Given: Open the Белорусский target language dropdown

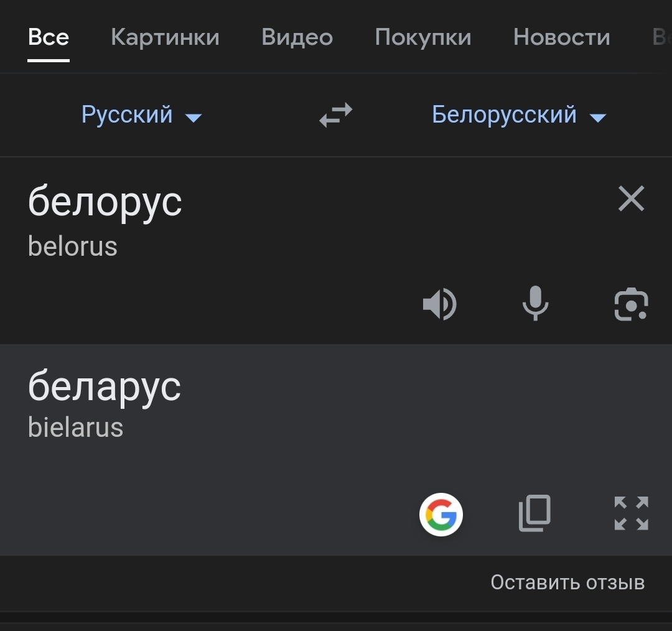Looking at the screenshot, I should (x=505, y=115).
